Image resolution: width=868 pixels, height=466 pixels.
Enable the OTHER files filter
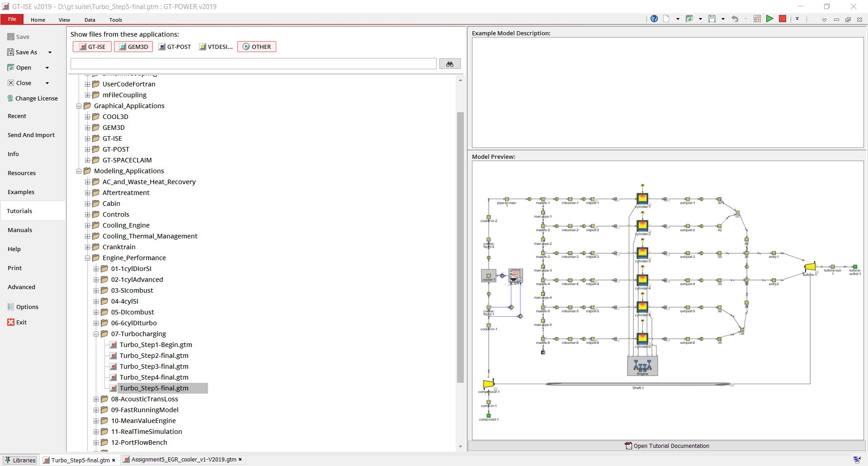pyautogui.click(x=256, y=46)
